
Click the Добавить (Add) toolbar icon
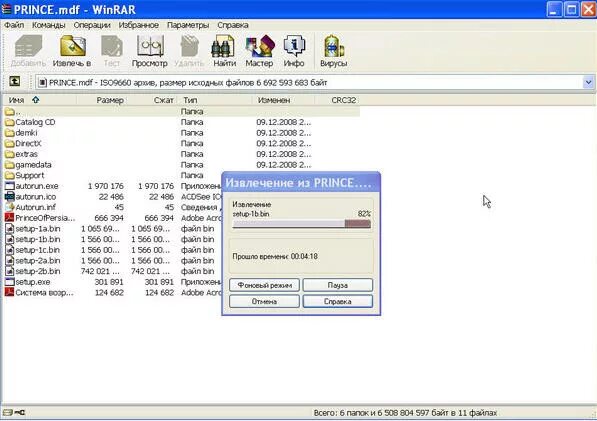coord(28,46)
